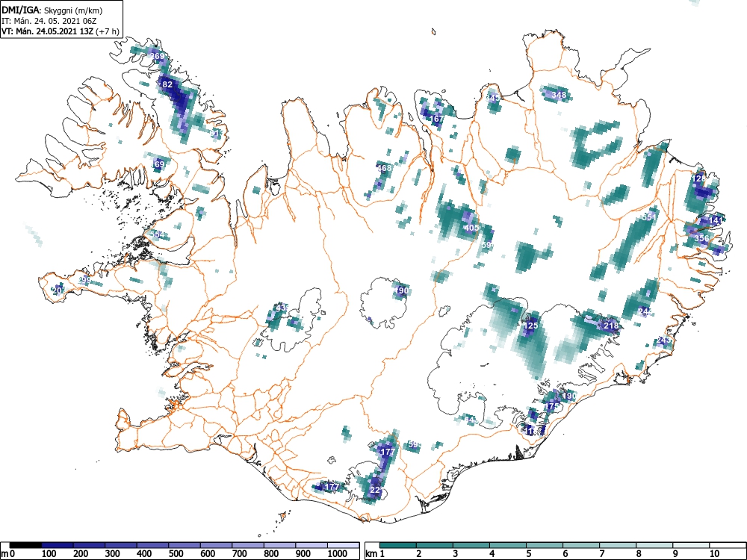The width and height of the screenshot is (747, 560).
Task: Click the 'DMI/IGA: Skyggni (m/km)' title text
Action: (x=52, y=10)
